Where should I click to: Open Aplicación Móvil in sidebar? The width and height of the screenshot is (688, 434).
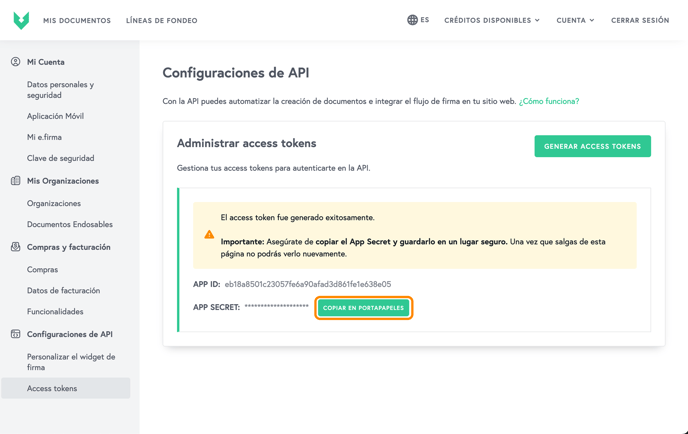pyautogui.click(x=55, y=116)
